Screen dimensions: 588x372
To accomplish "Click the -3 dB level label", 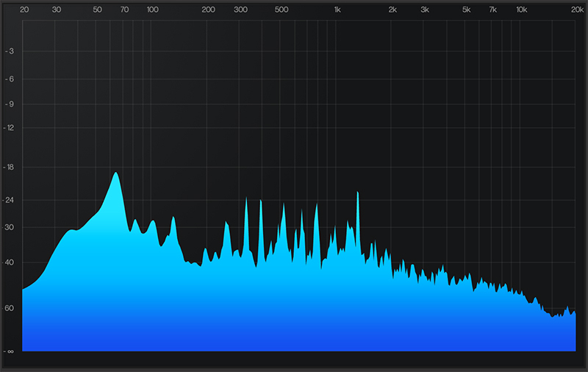I will (10, 51).
